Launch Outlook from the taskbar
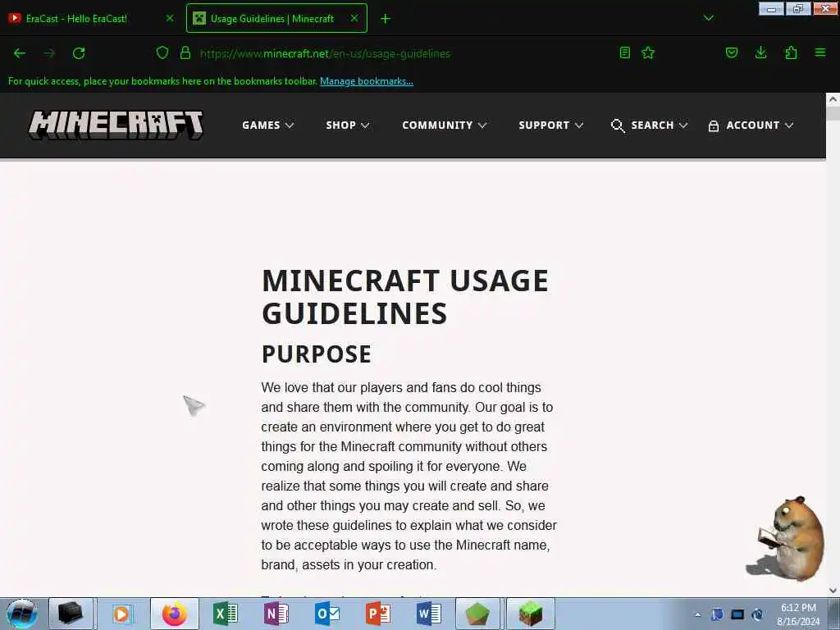840x630 pixels. 326,614
